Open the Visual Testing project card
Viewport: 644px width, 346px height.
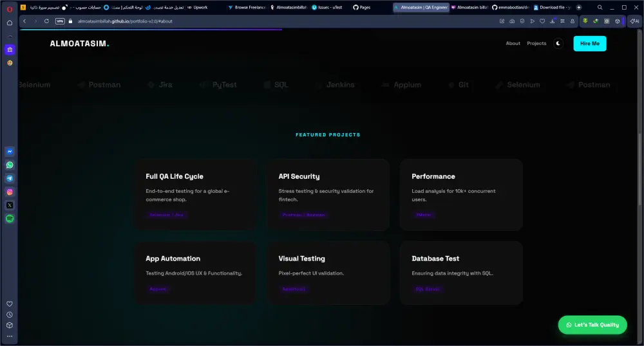coord(328,273)
